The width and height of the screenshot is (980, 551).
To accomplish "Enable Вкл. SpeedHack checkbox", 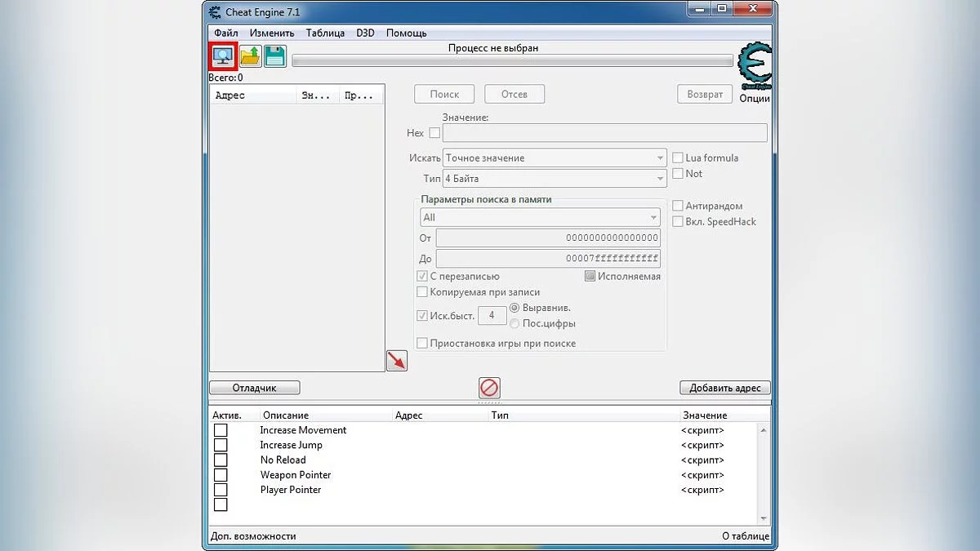I will (678, 222).
